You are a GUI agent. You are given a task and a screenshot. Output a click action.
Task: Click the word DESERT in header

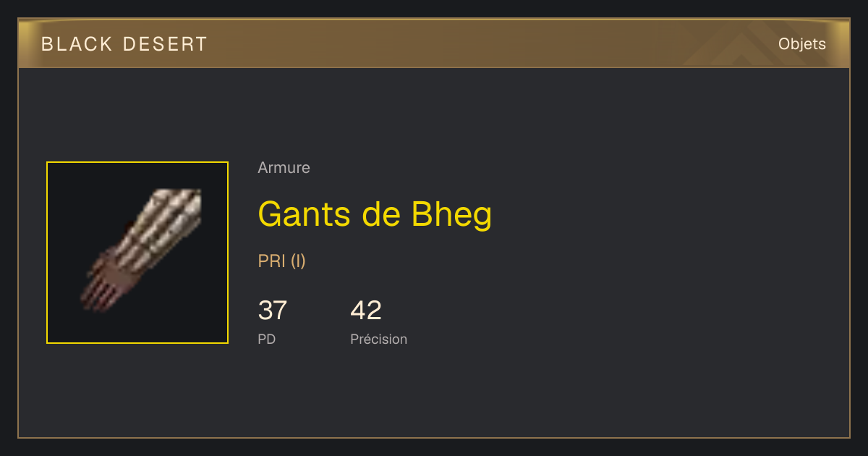pyautogui.click(x=166, y=44)
